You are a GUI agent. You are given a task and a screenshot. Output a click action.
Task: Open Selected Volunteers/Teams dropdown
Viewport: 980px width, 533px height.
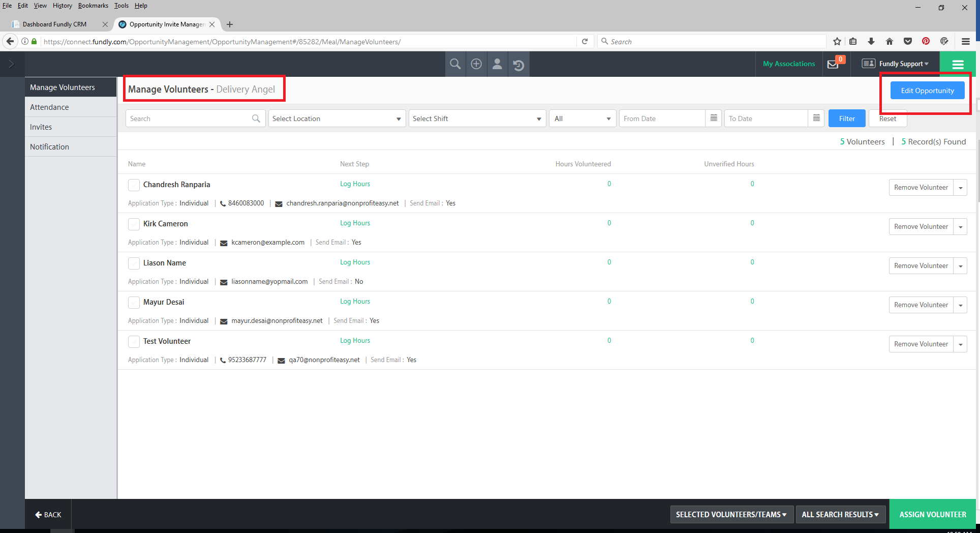[x=731, y=515]
